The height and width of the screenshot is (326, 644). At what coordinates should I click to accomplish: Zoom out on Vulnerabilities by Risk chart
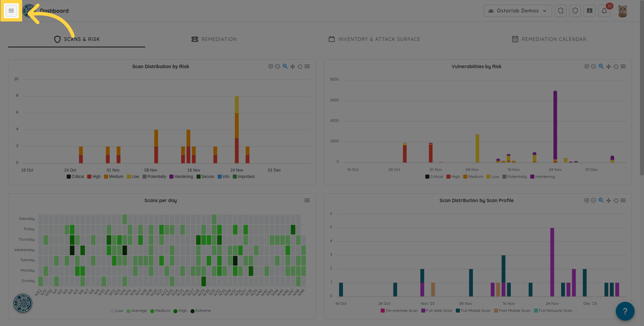[x=593, y=66]
